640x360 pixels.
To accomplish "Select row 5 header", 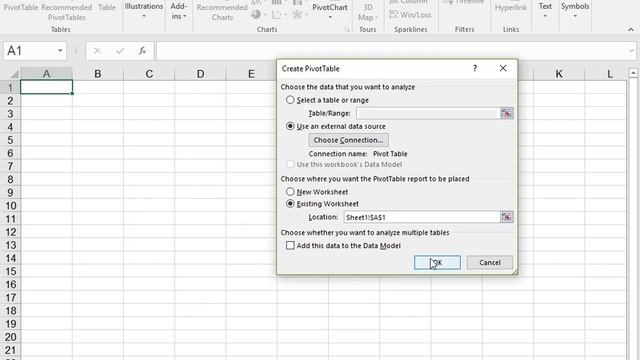I will pyautogui.click(x=10, y=140).
